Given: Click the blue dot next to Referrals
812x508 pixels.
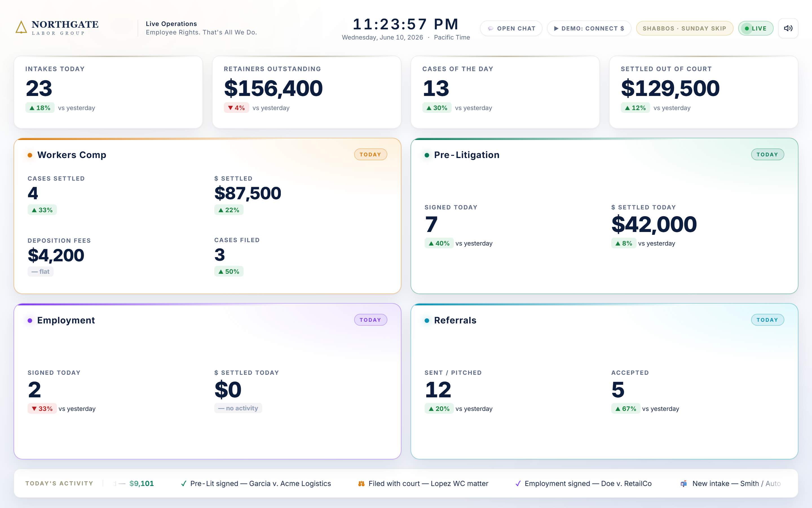Looking at the screenshot, I should point(427,321).
